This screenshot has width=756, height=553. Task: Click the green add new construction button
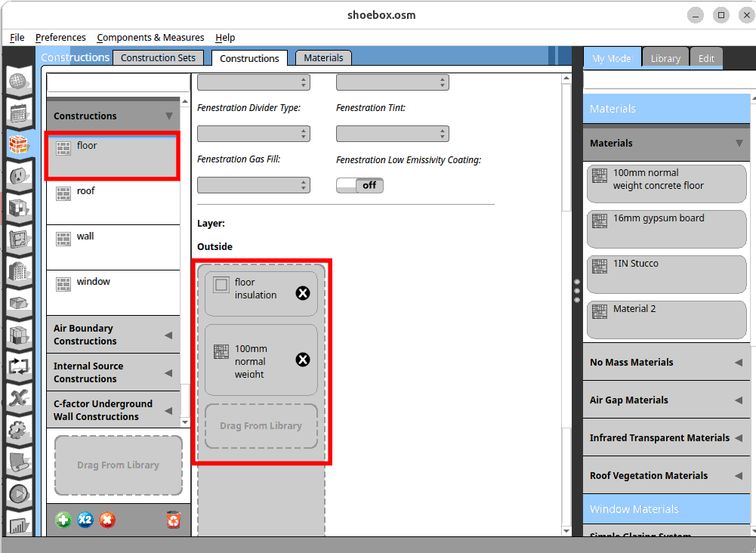(x=63, y=520)
